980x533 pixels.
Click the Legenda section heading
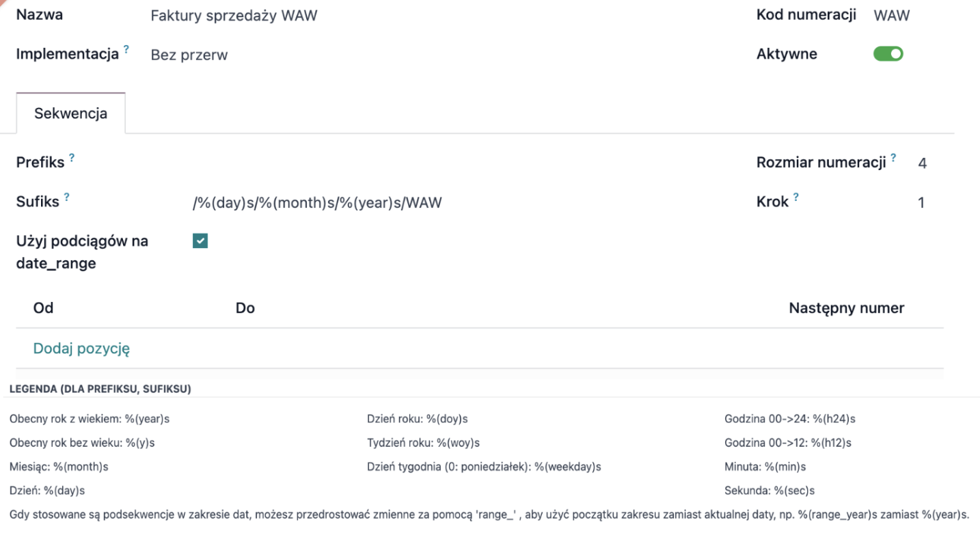99,389
